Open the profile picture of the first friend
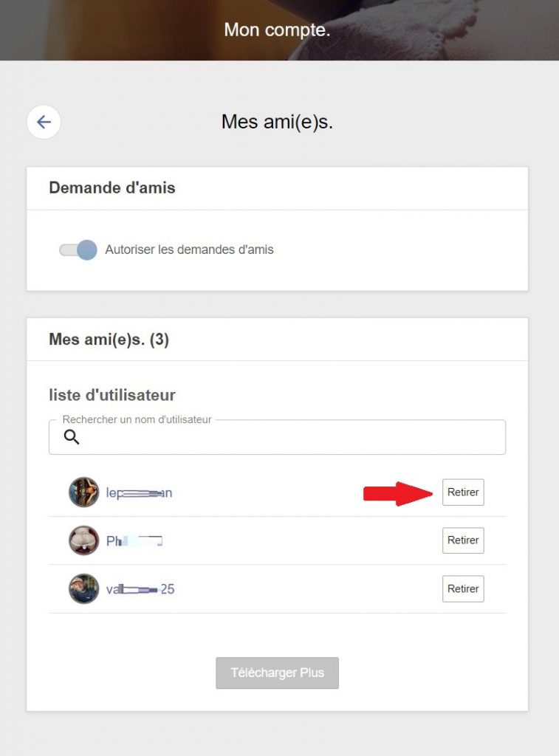The image size is (559, 756). coord(83,492)
